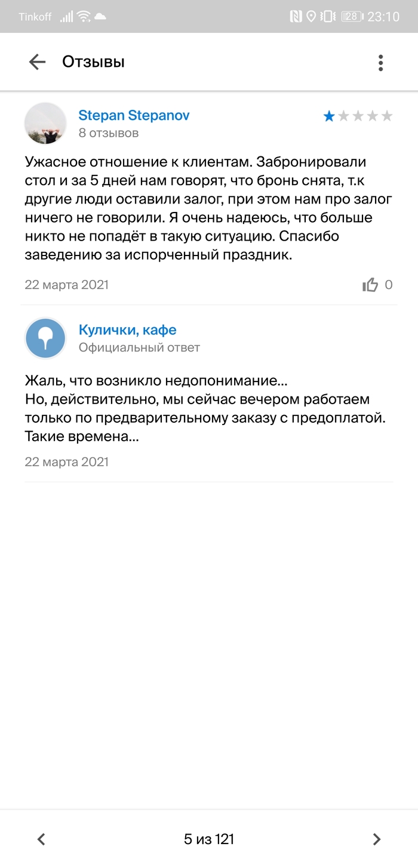Like the review with the thumbs-up icon
The width and height of the screenshot is (418, 868).
click(370, 285)
